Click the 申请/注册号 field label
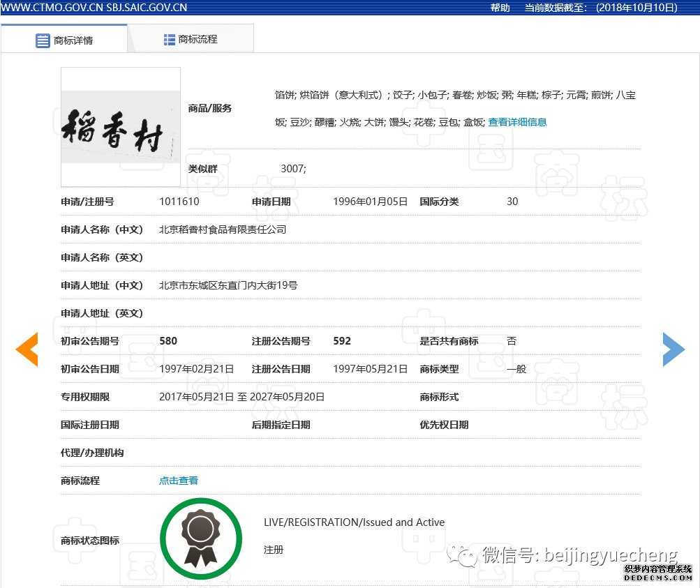This screenshot has height=588, width=700. click(x=87, y=202)
